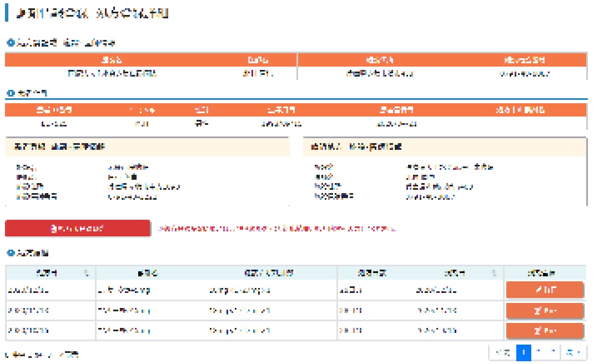Click the pink notice text beside the red button
The height and width of the screenshot is (364, 594).
pyautogui.click(x=278, y=229)
